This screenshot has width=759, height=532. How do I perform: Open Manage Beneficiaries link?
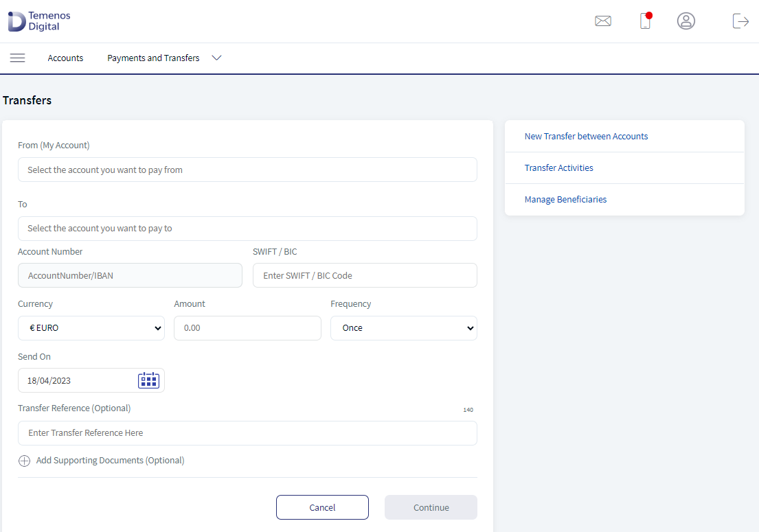[565, 199]
